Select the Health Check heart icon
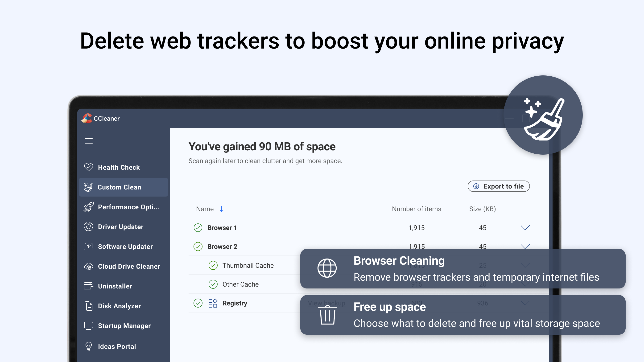Image resolution: width=644 pixels, height=362 pixels. [89, 167]
